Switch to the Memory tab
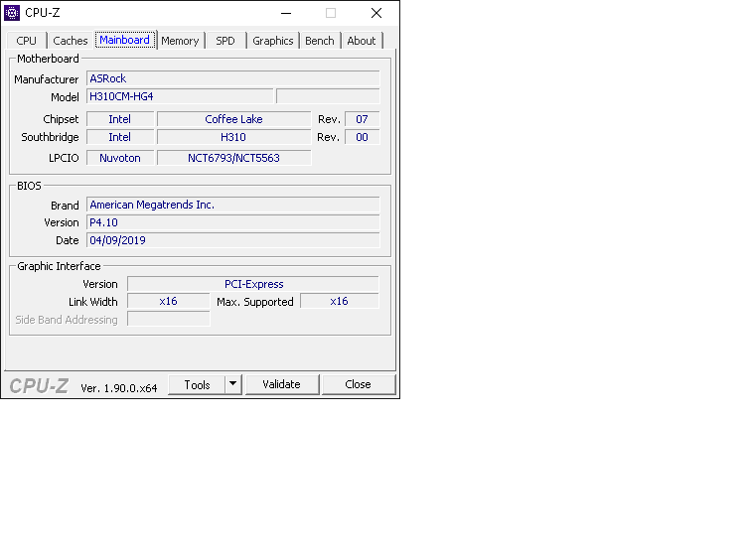Screen dimensions: 747x560 coord(180,41)
